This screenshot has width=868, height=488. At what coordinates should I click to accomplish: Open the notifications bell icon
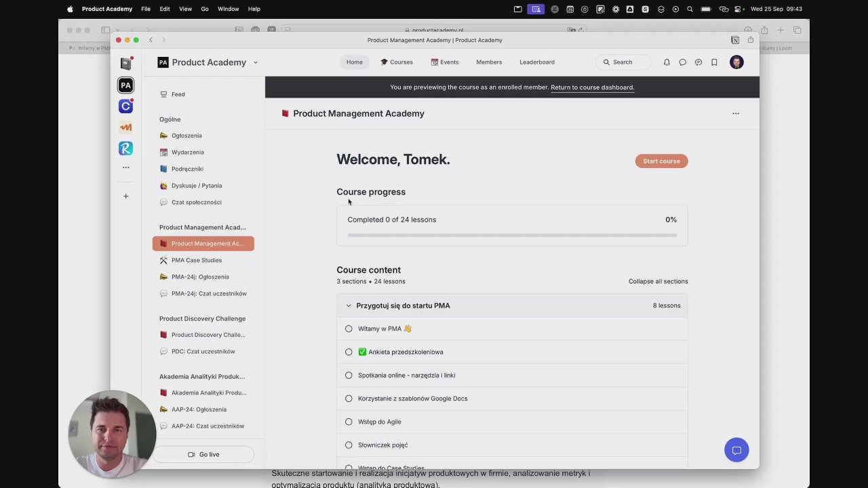tap(667, 62)
